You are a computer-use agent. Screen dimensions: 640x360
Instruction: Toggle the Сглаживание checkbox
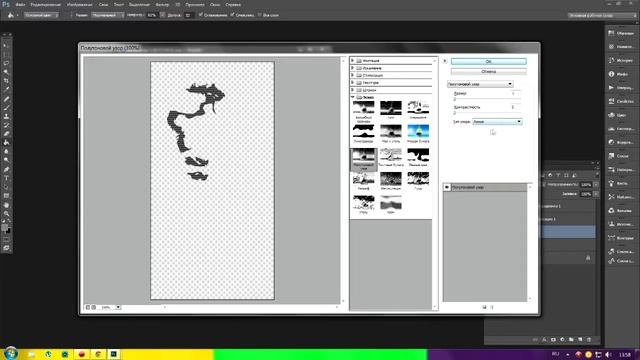200,15
